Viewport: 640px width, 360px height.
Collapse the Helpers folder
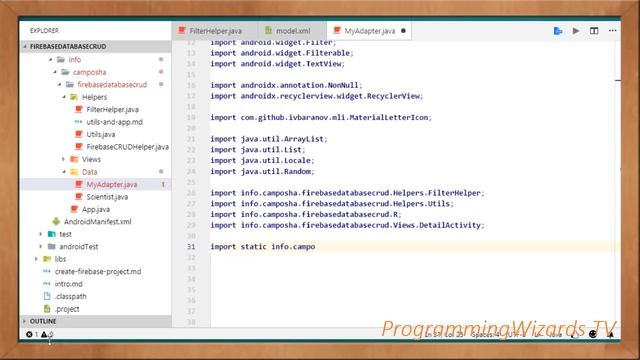[64, 97]
